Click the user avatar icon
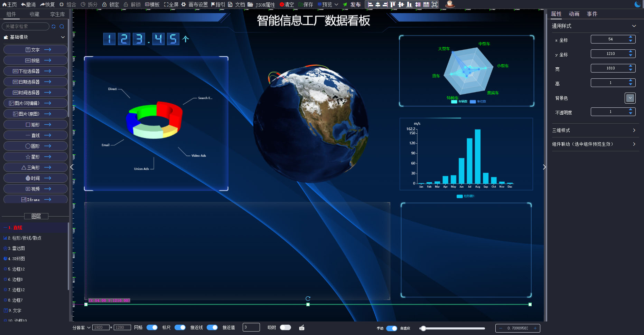 (x=450, y=4)
